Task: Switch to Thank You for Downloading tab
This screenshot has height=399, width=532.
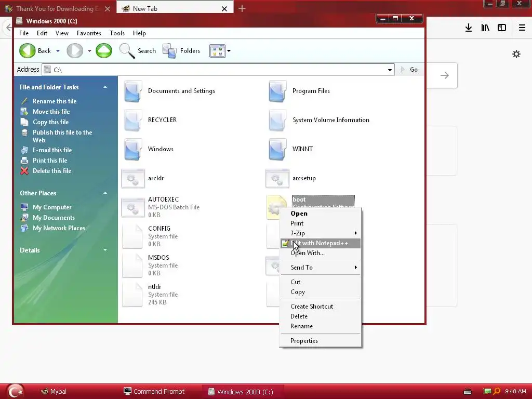Action: 58,8
